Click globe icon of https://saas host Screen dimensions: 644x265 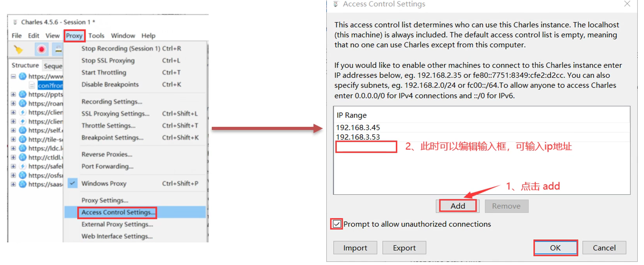(x=23, y=184)
